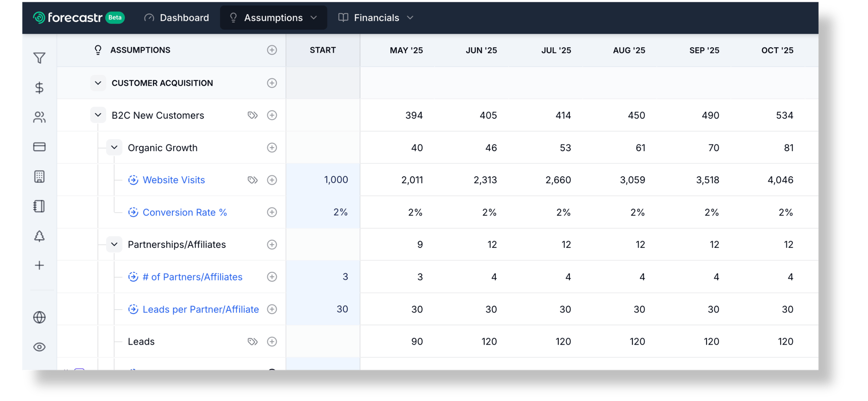Viewport: 868px width, 401px height.
Task: Open the building sidebar icon
Action: [39, 177]
